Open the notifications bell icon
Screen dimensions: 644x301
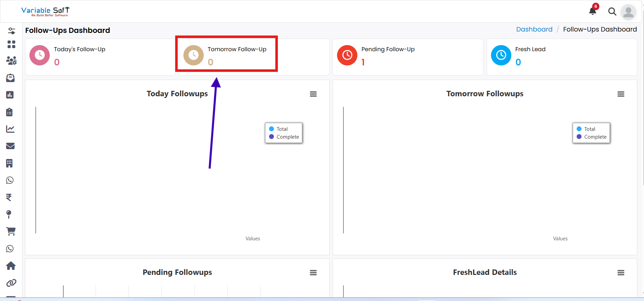coord(593,11)
